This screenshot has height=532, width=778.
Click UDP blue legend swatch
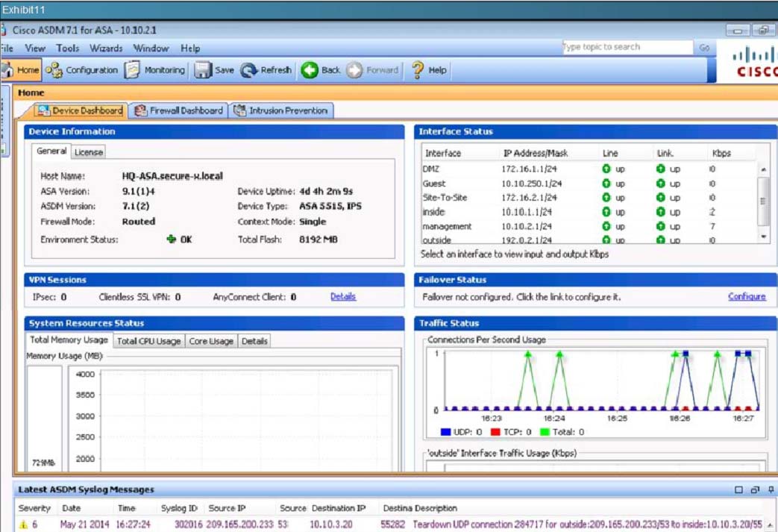click(x=445, y=432)
